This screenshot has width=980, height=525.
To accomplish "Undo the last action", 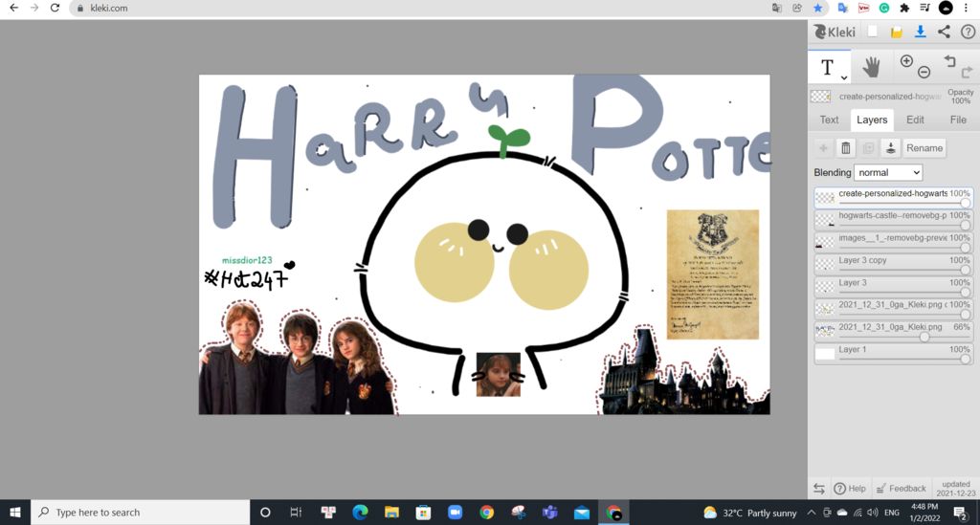I will (950, 61).
